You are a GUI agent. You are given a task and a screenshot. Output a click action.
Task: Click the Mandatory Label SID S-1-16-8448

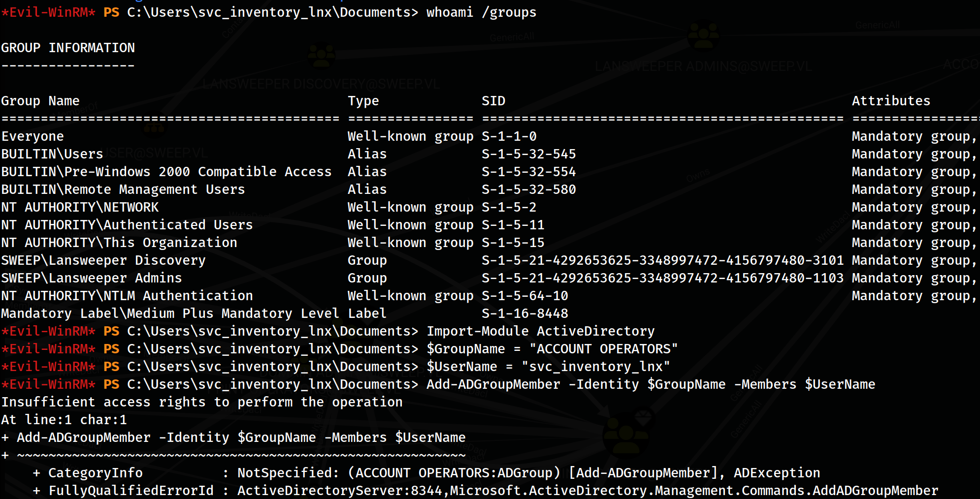pos(524,313)
